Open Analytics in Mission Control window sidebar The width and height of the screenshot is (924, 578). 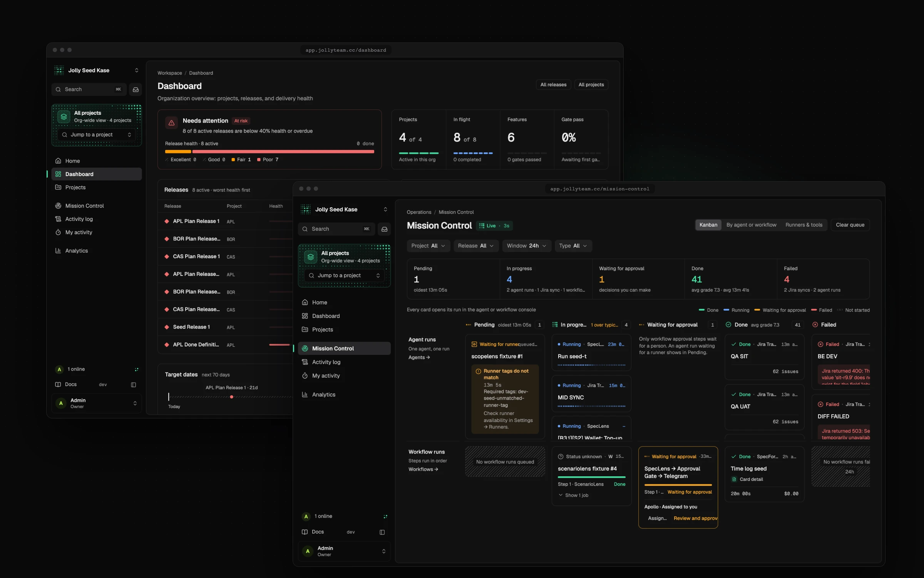pos(344,395)
